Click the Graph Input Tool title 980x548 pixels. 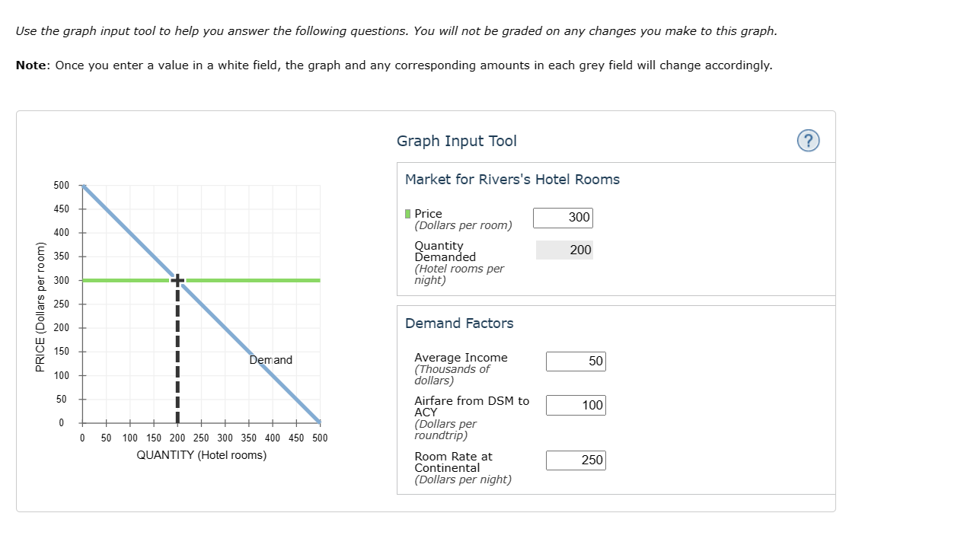[456, 141]
